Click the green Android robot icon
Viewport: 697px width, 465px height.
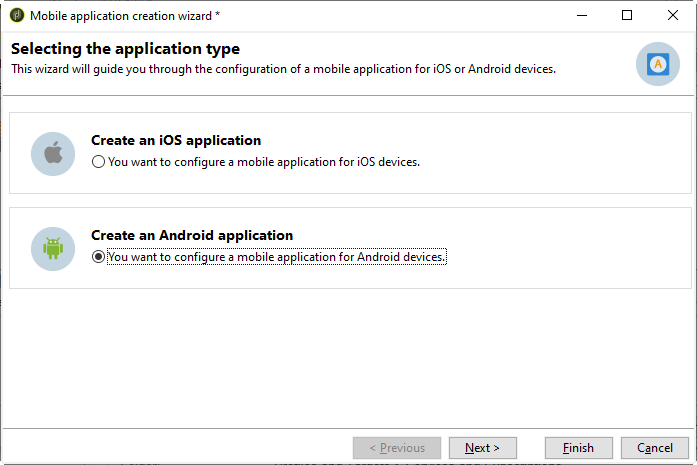coord(53,248)
